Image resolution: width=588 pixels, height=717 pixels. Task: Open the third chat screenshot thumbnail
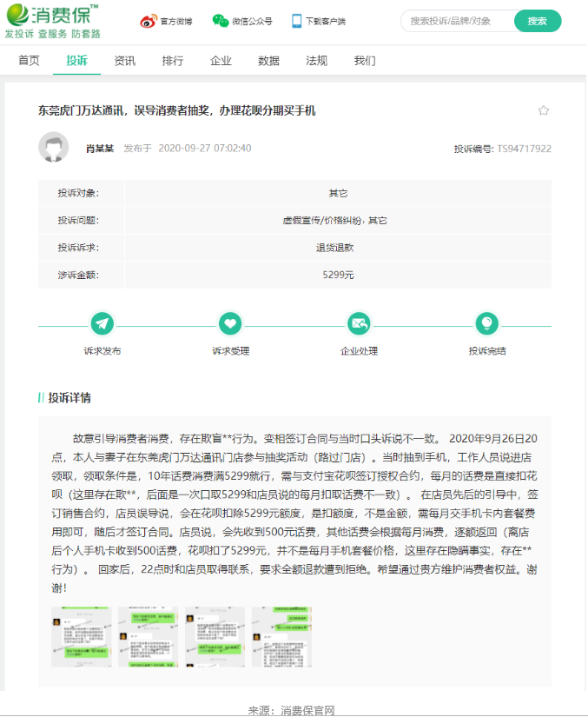click(215, 636)
